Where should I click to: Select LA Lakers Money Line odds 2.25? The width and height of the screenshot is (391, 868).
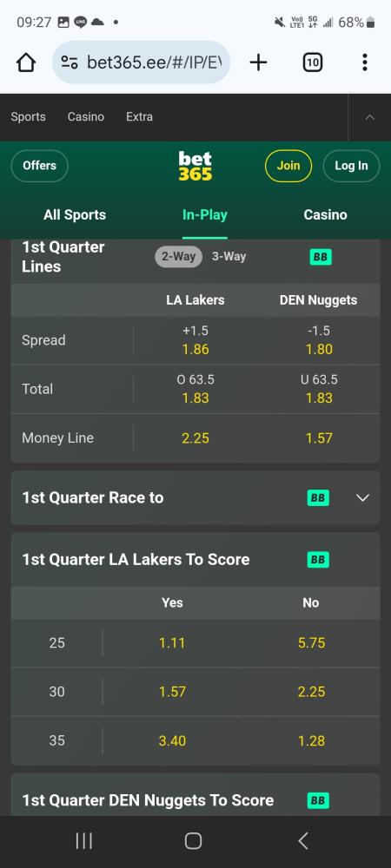tap(195, 437)
